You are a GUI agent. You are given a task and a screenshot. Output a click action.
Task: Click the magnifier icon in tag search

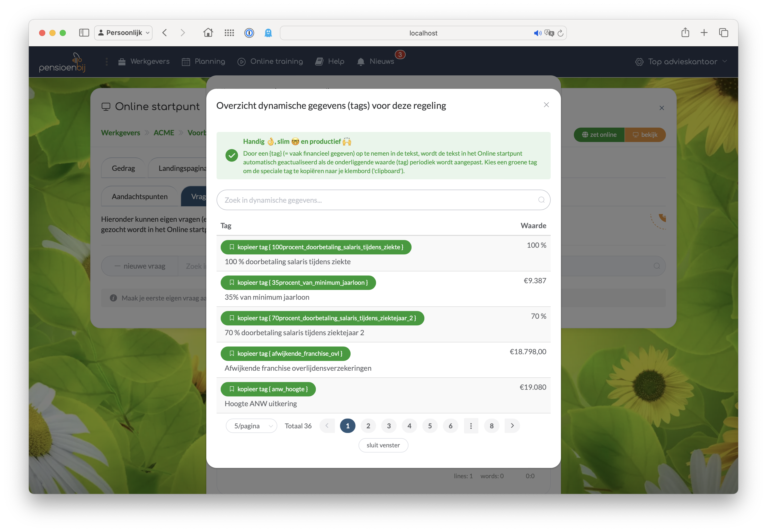(x=541, y=200)
